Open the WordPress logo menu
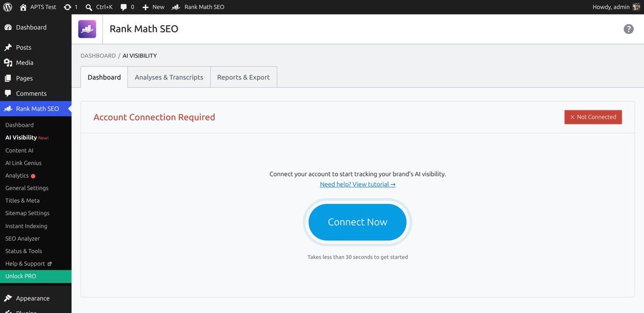Image resolution: width=644 pixels, height=313 pixels. (8, 7)
